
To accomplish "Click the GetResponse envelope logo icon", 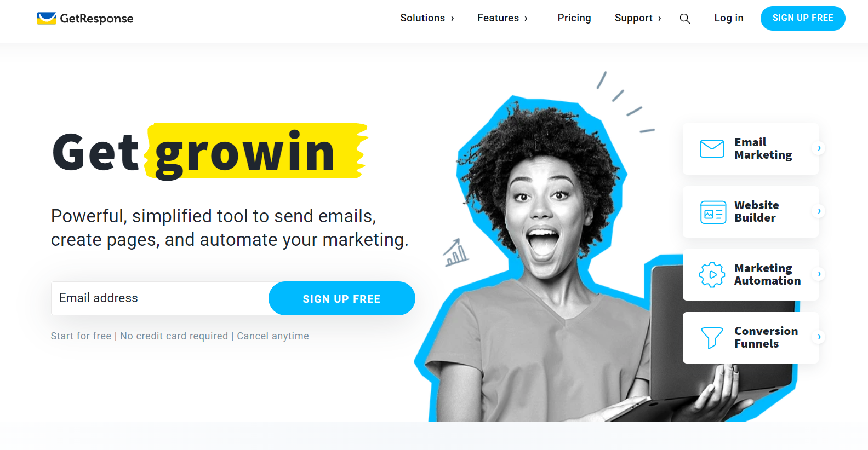I will [47, 19].
